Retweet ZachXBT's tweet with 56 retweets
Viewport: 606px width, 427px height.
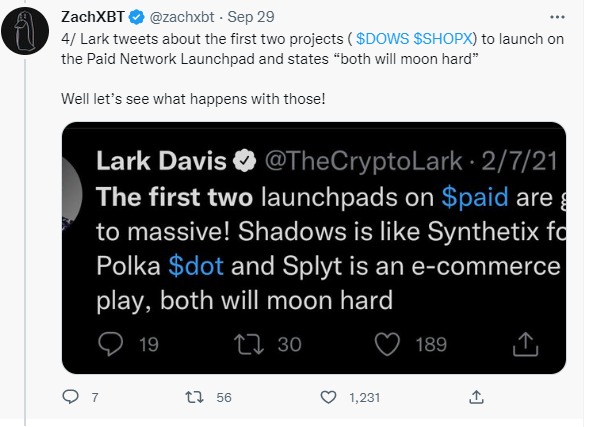tap(196, 397)
